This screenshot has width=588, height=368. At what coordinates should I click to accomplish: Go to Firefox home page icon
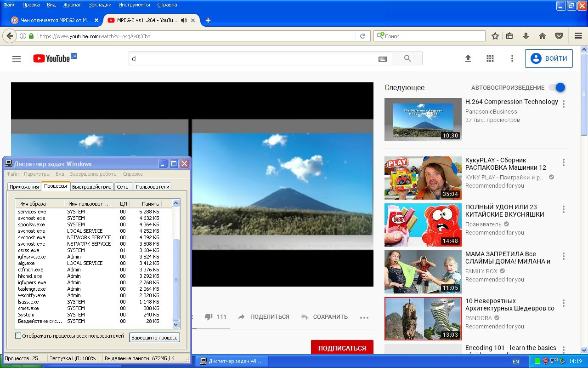tap(543, 36)
